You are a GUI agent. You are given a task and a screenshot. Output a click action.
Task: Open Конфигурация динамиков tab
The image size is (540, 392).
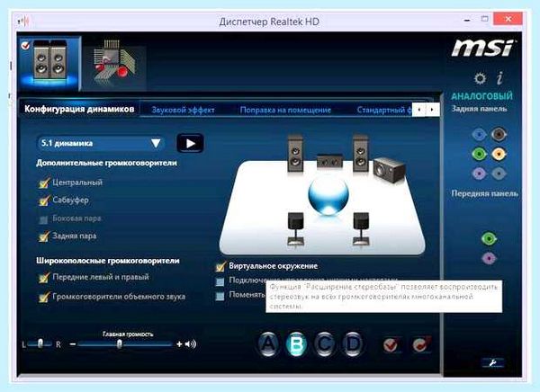click(x=79, y=109)
